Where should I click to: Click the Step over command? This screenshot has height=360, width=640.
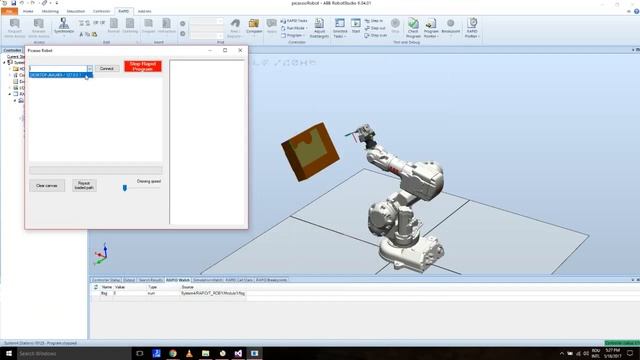[376, 36]
